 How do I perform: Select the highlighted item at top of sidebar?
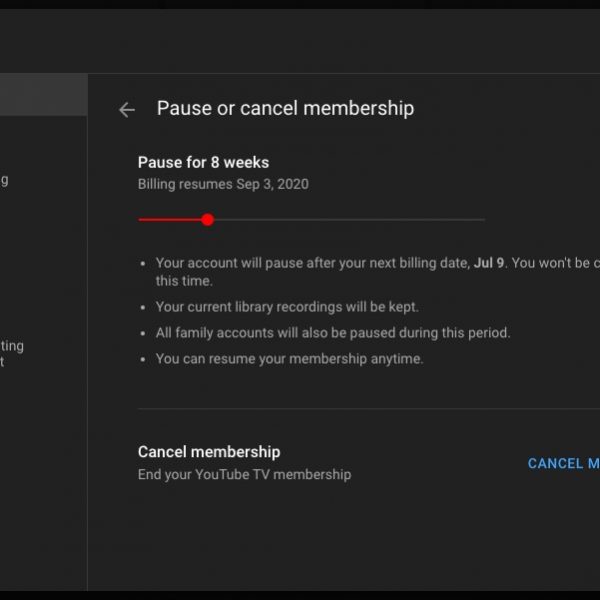point(43,95)
